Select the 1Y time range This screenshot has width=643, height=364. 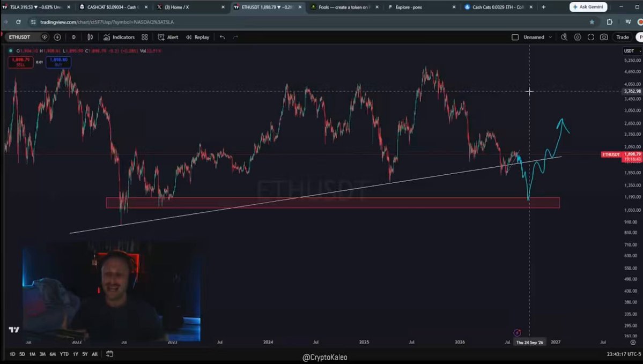(x=76, y=354)
